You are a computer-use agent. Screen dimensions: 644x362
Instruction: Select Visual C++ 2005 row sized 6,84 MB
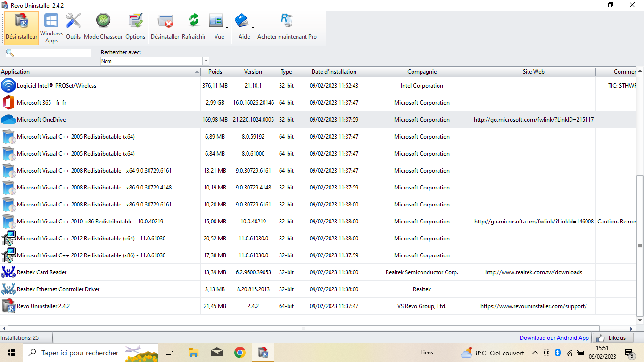tap(318, 154)
